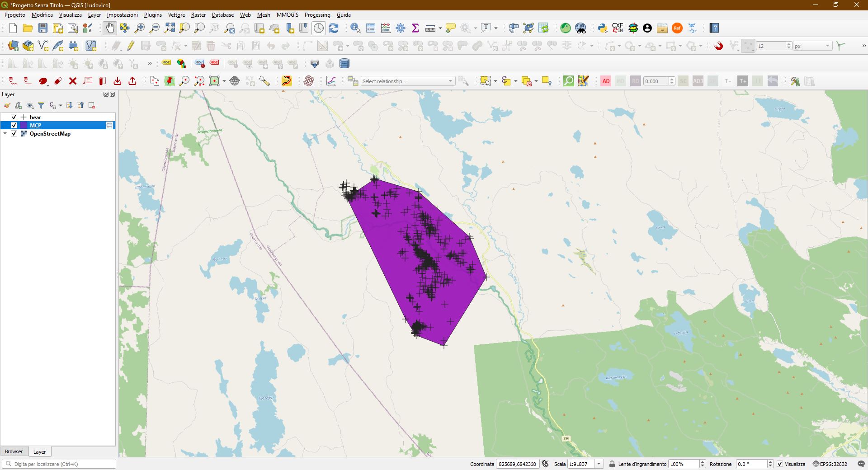
Task: Open the Help contents book icon
Action: click(x=714, y=28)
